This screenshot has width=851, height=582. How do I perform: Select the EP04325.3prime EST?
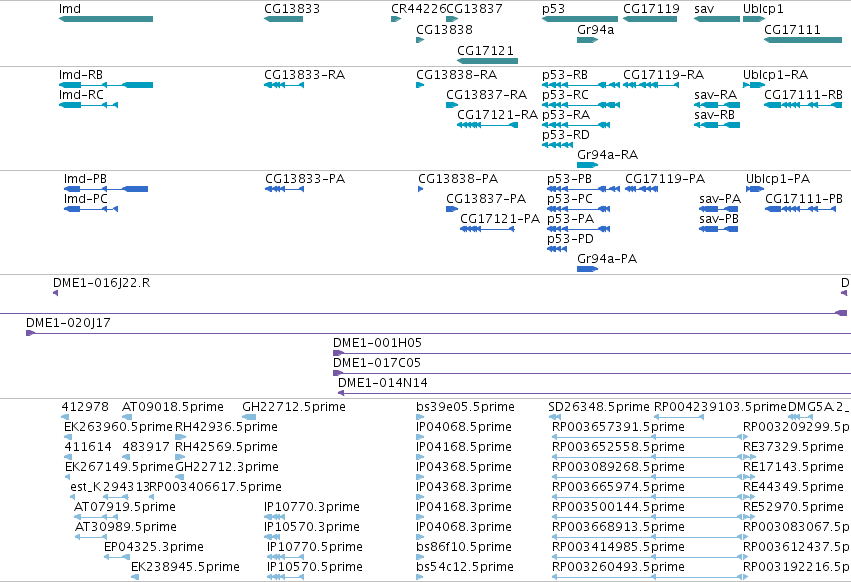[117, 557]
